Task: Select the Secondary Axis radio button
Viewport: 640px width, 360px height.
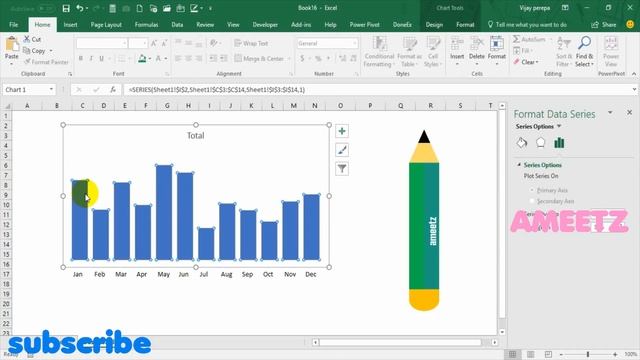Action: [532, 201]
